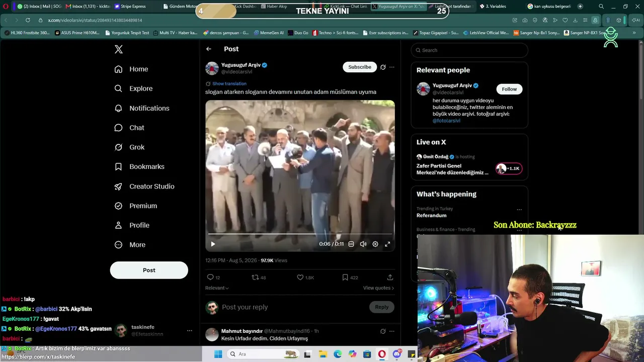644x362 pixels.
Task: Mute the video volume
Action: pyautogui.click(x=363, y=244)
